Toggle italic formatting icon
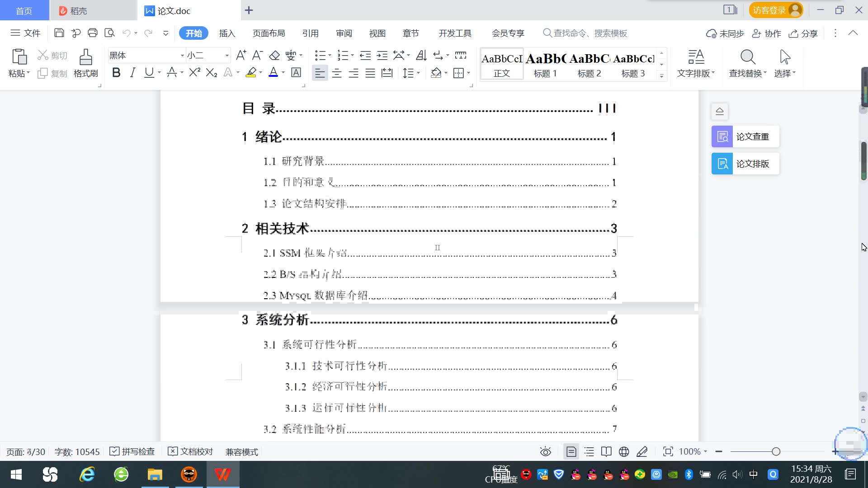 pos(132,73)
